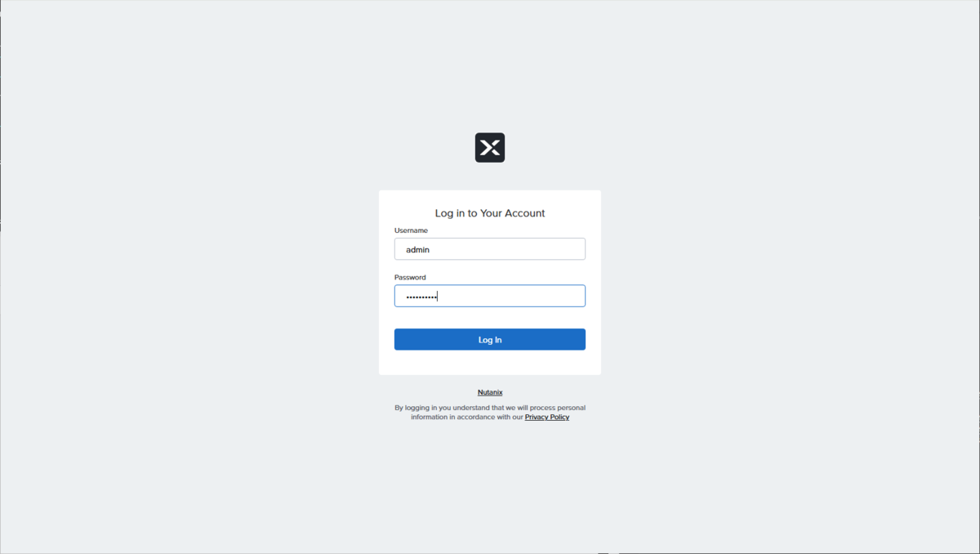Viewport: 980px width, 554px height.
Task: Click the white X mark inside the logo
Action: tap(490, 148)
